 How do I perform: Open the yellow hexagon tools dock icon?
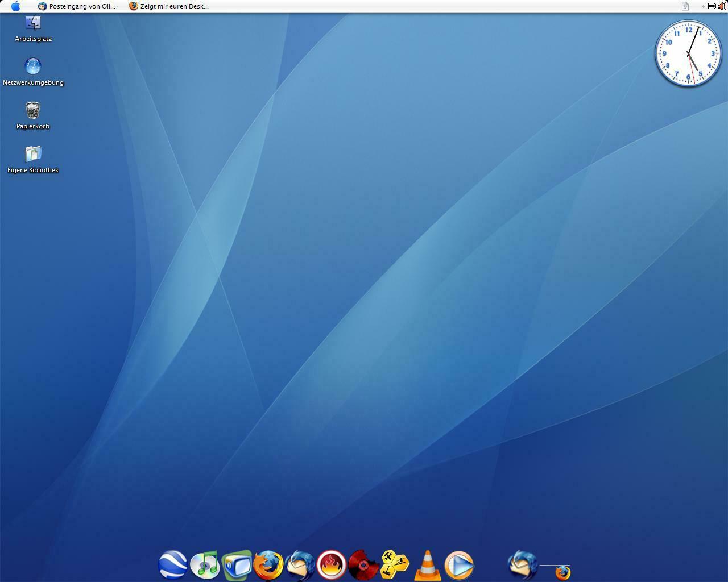pyautogui.click(x=395, y=565)
